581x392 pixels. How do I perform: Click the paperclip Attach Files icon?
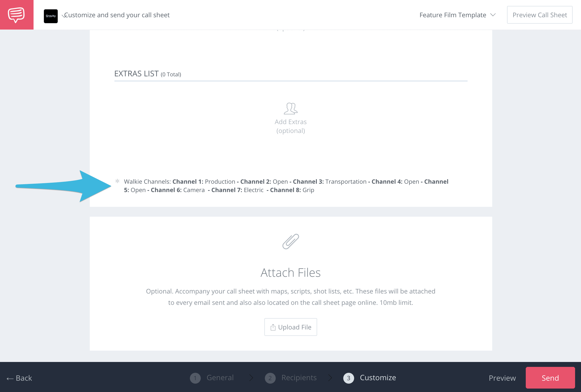click(x=290, y=241)
